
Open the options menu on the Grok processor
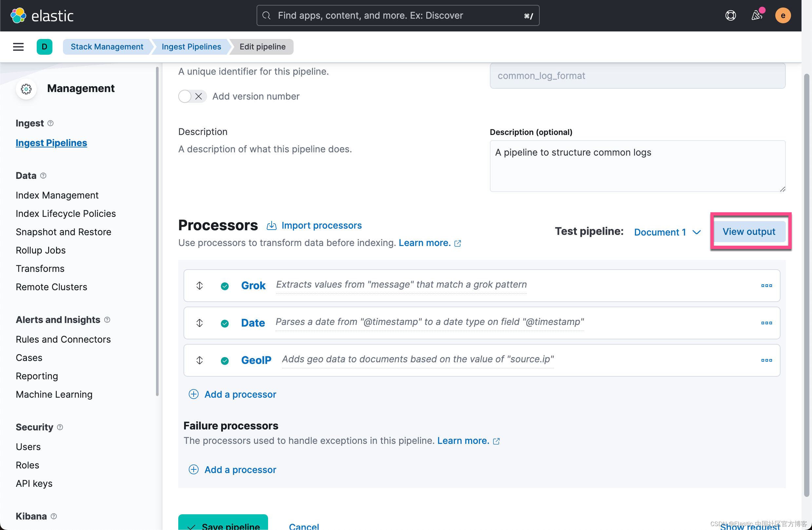(766, 285)
